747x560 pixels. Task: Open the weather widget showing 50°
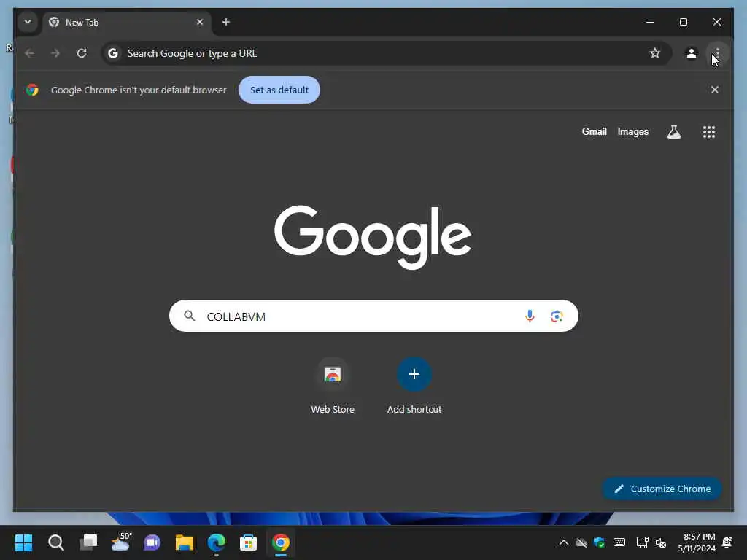120,542
